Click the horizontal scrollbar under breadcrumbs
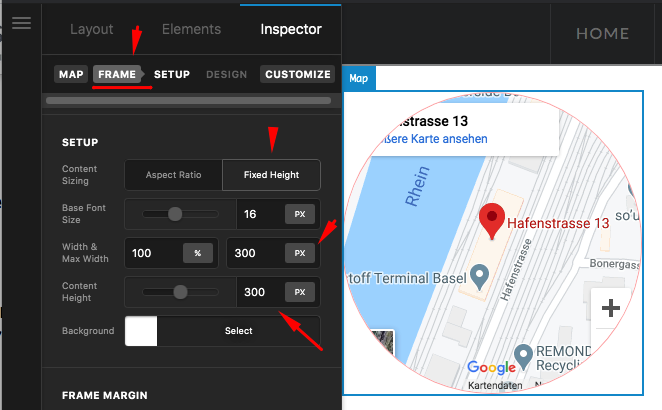This screenshot has width=662, height=410. (188, 100)
